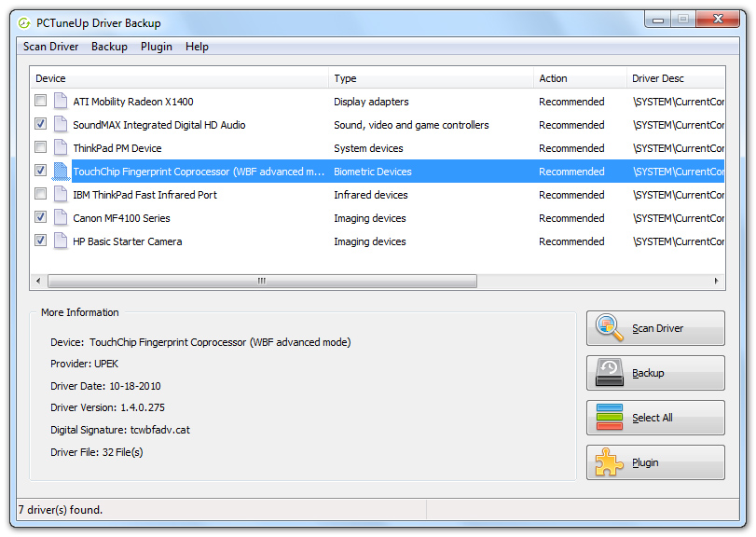
Task: Click the file icon beside ThinkPad PM Device
Action: click(61, 147)
